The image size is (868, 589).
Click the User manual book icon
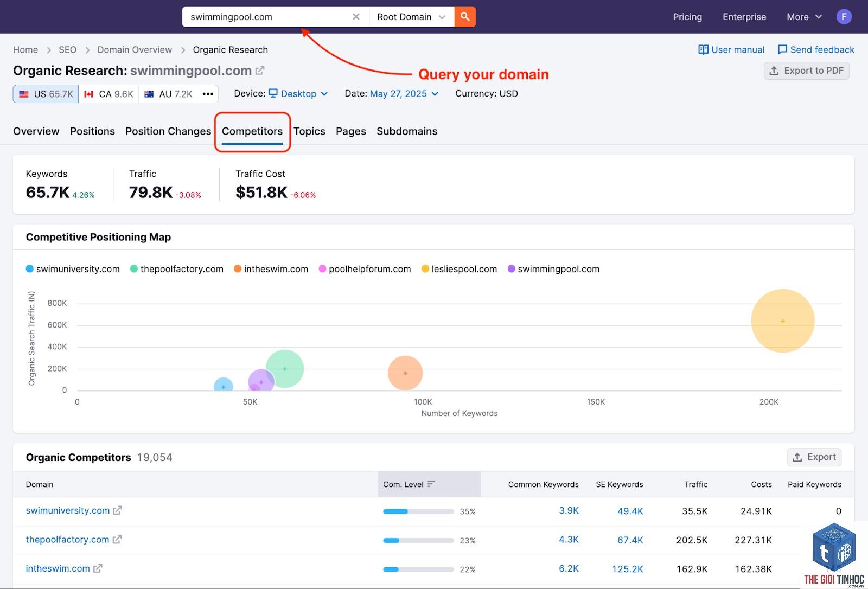[x=703, y=50]
